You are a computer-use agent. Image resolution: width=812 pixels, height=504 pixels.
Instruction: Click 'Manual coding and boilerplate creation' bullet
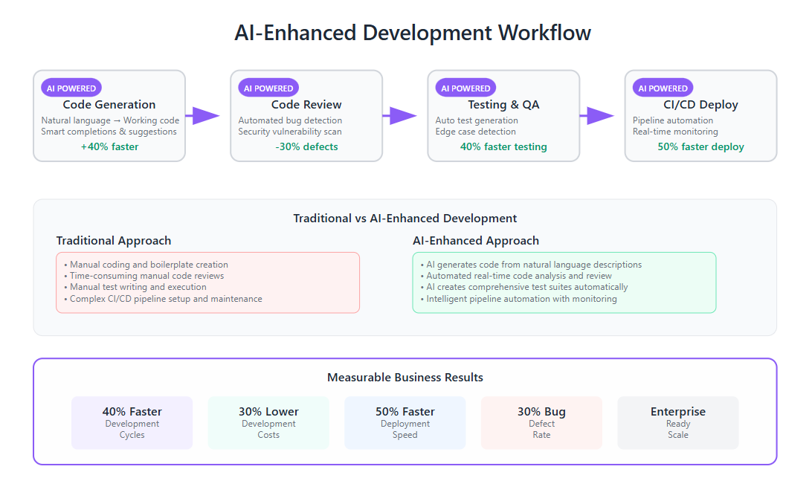click(x=146, y=265)
